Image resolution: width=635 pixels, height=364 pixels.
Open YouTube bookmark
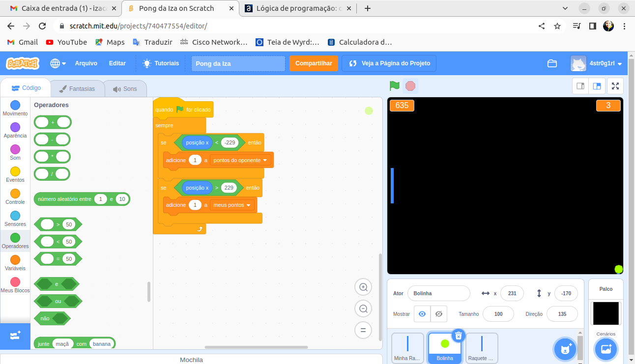pos(66,42)
